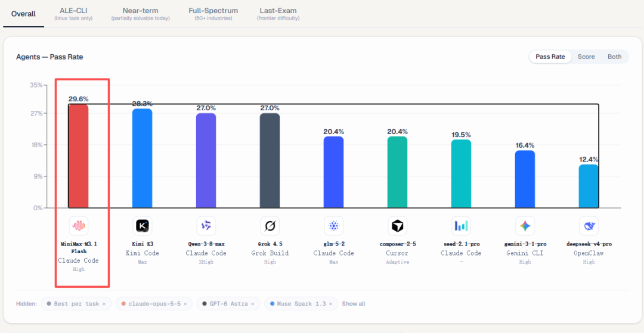644x333 pixels.
Task: Remove the Muse Spark 1.3 hidden chip
Action: tap(330, 304)
